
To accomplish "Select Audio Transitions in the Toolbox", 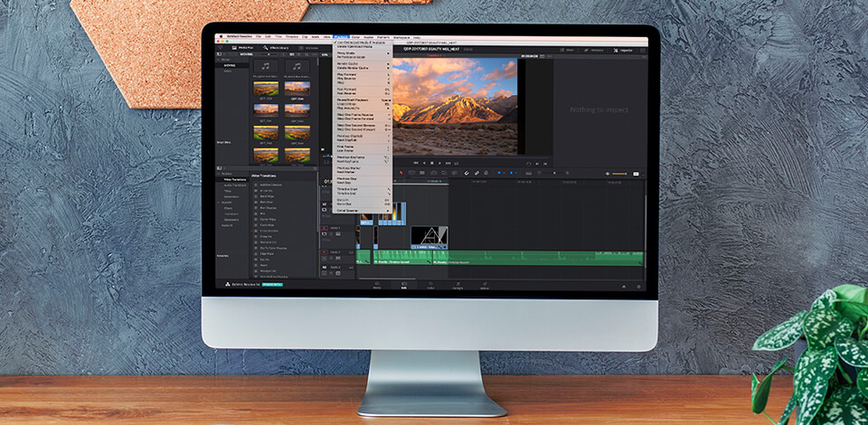I will [x=235, y=185].
